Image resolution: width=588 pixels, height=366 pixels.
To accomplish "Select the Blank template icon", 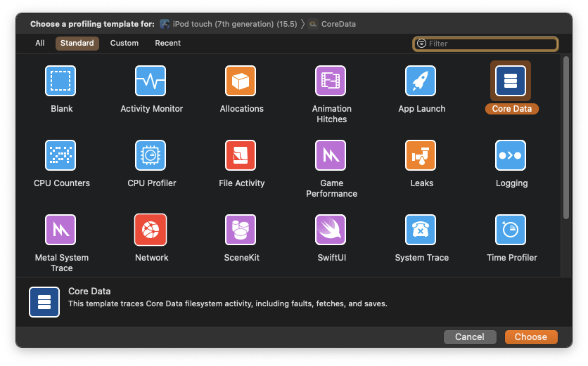I will [x=60, y=81].
